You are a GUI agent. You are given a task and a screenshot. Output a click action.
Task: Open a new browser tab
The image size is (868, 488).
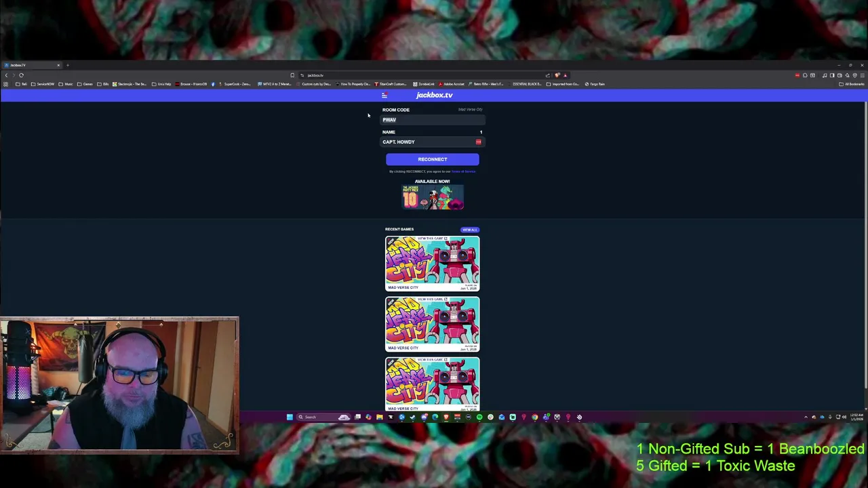tap(68, 65)
